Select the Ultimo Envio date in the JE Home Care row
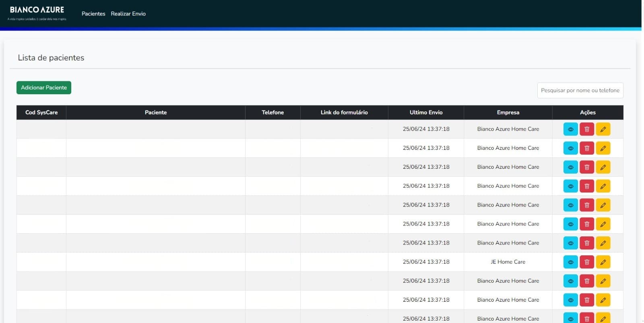Image resolution: width=644 pixels, height=323 pixels. pyautogui.click(x=426, y=262)
